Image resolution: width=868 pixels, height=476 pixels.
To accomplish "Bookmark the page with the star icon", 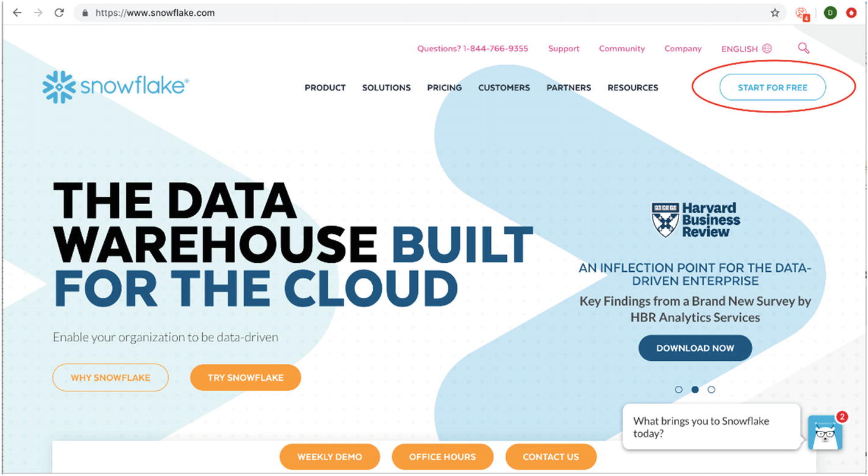I will (775, 13).
